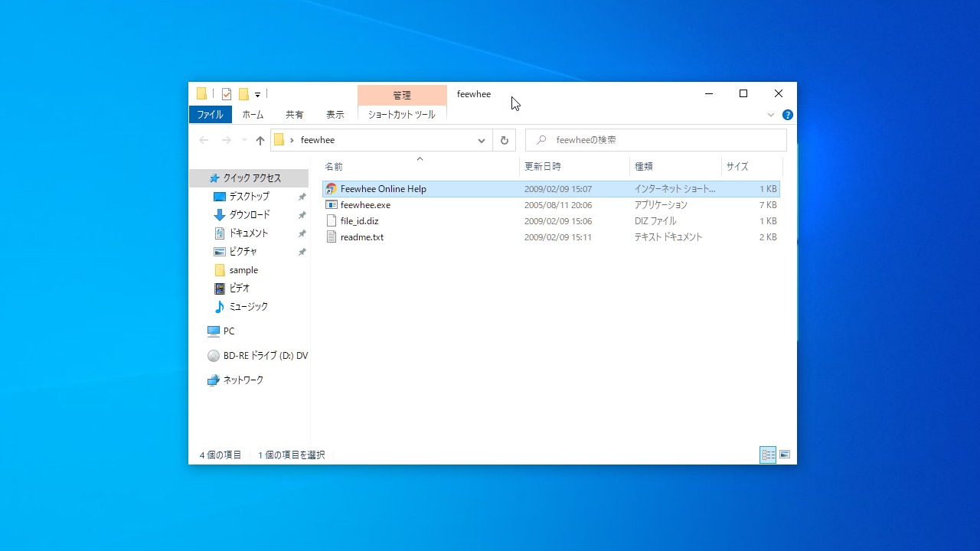Image resolution: width=980 pixels, height=551 pixels.
Task: Open the recent locations dropdown arrow
Action: 244,140
